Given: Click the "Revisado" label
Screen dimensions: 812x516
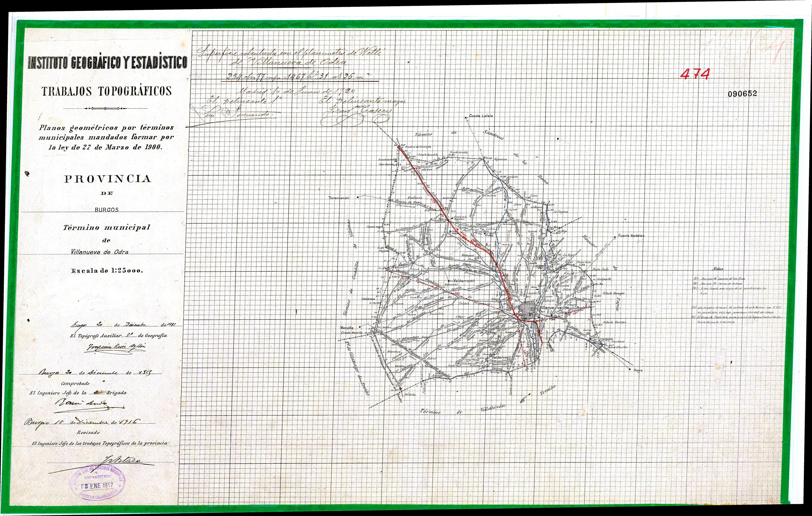Looking at the screenshot, I should [88, 432].
